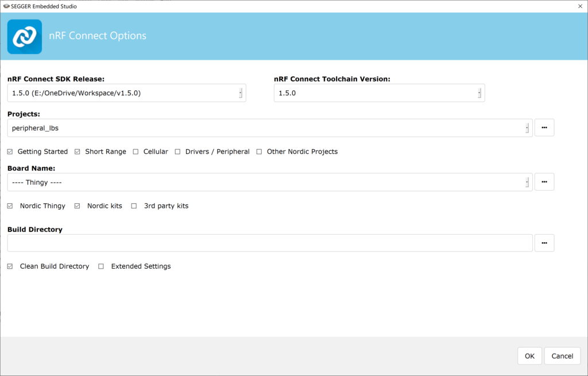The image size is (588, 376).
Task: Click the nRF Connect chain-link logo
Action: coord(25,37)
